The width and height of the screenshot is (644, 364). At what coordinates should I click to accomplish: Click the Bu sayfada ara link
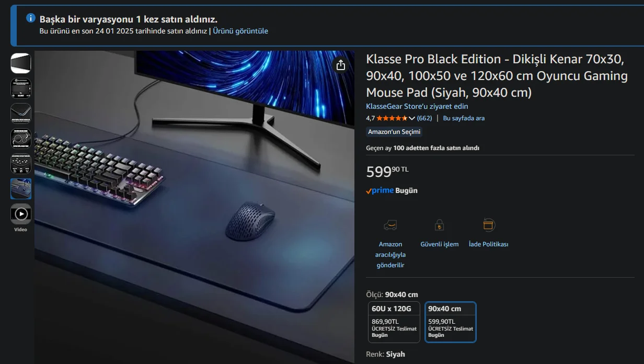coord(464,118)
